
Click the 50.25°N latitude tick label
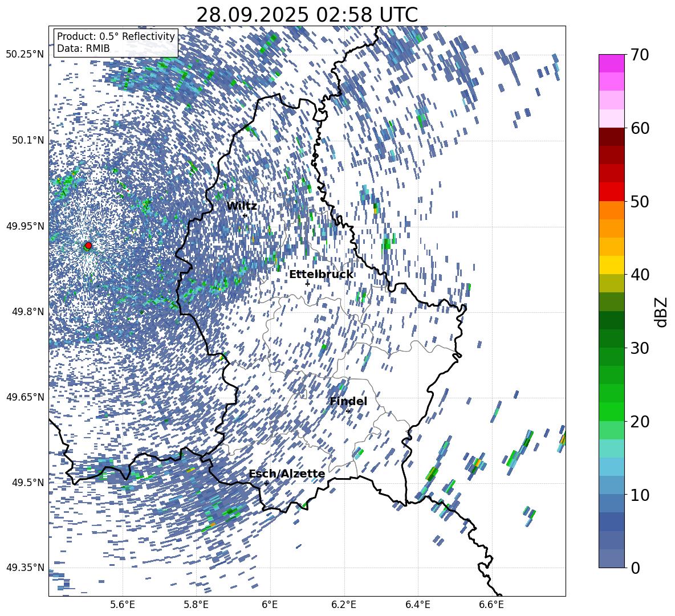(x=25, y=54)
